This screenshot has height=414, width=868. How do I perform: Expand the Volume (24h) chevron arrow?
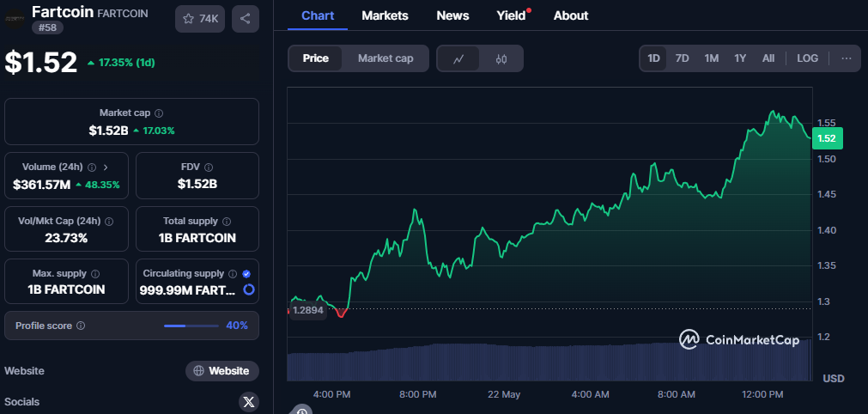(106, 167)
